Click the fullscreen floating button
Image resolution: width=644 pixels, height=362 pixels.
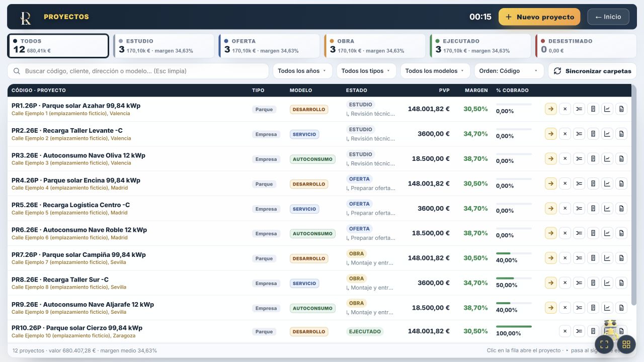[604, 344]
